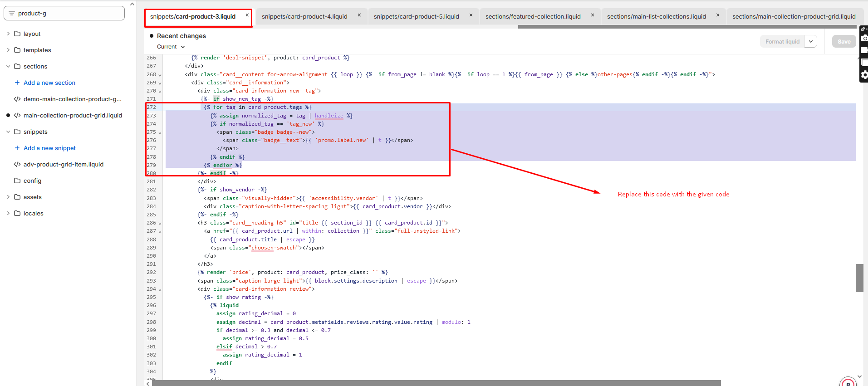Click the Recent changes heading
The height and width of the screenshot is (386, 868).
click(x=181, y=36)
